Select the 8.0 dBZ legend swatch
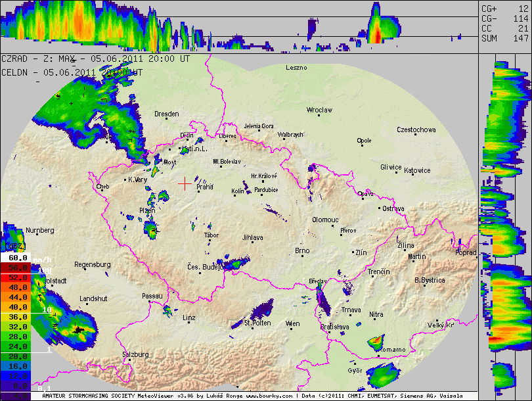The width and height of the screenshot is (532, 401). (x=16, y=386)
